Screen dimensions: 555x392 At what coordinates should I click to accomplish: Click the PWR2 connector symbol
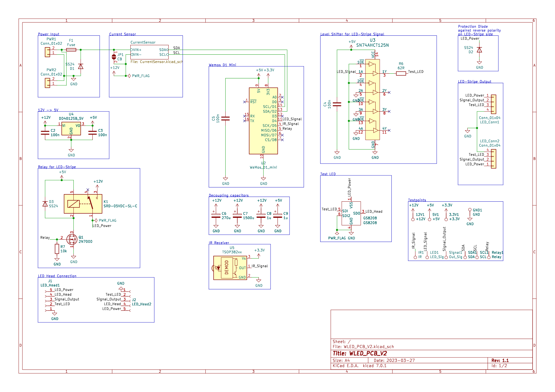(x=47, y=83)
